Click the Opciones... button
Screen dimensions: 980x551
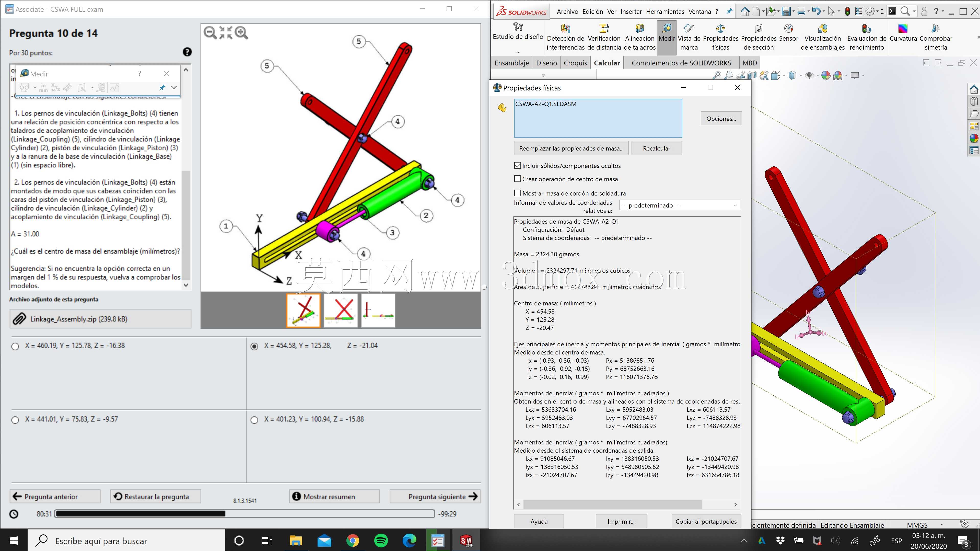tap(721, 119)
